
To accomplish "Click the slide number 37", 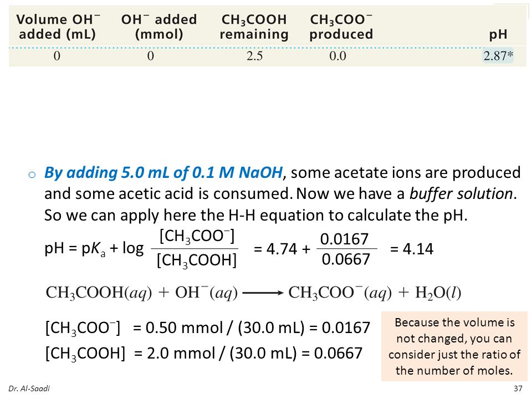I will (518, 388).
